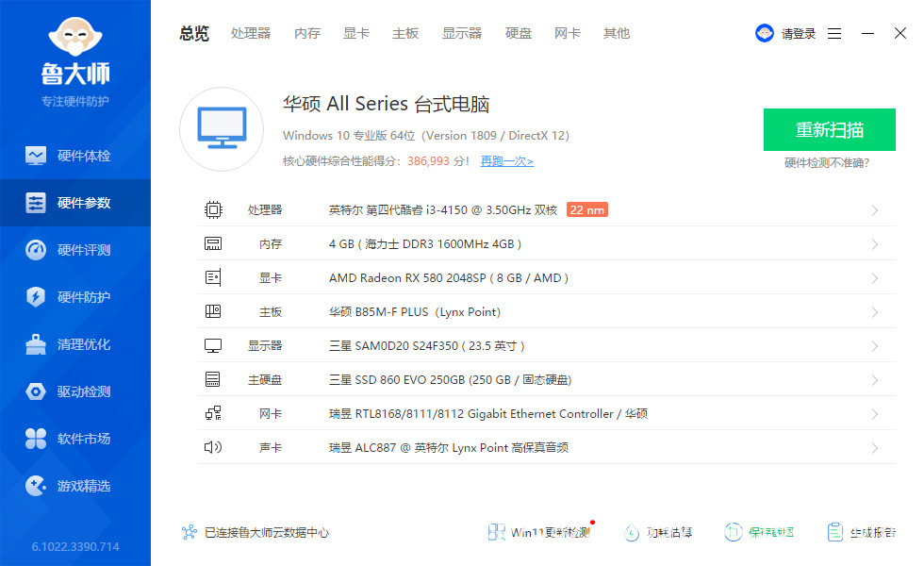
Task: Switch to the 网卡 tab
Action: (568, 34)
